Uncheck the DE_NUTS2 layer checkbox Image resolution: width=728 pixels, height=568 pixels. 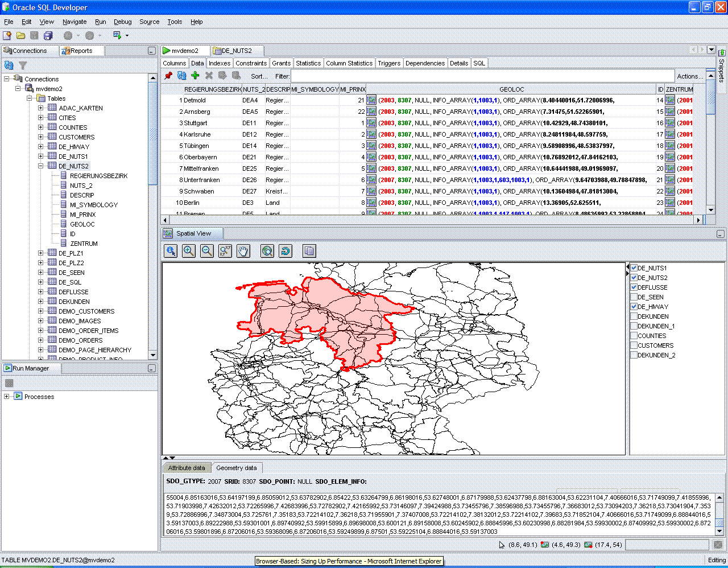coord(634,278)
